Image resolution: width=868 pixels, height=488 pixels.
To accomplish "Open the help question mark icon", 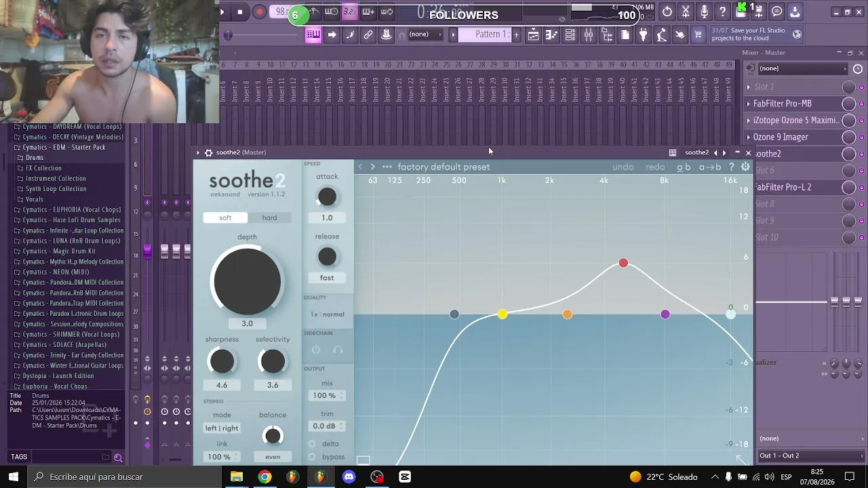I will pyautogui.click(x=722, y=12).
